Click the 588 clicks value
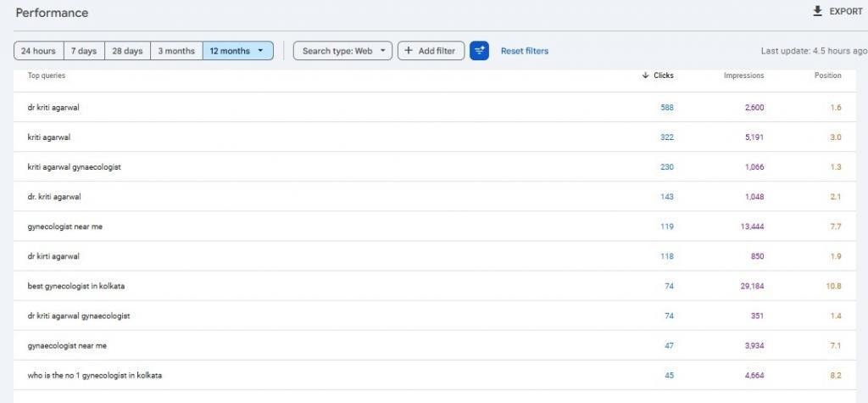Image resolution: width=868 pixels, height=403 pixels. [x=667, y=108]
